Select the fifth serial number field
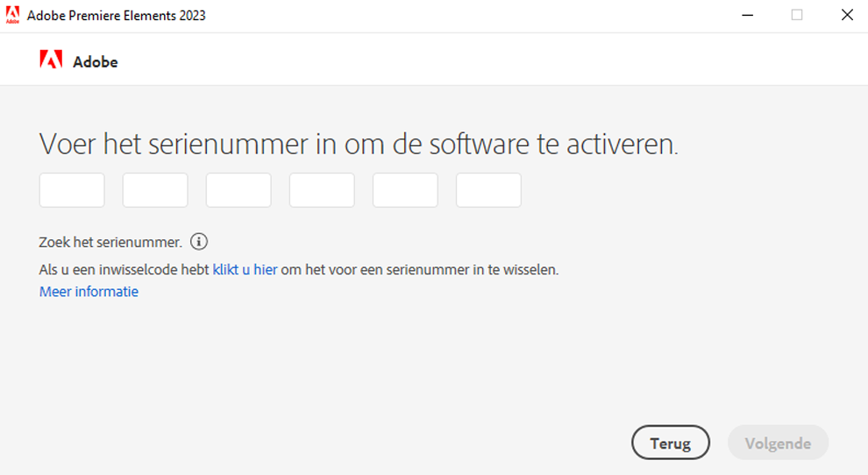The image size is (868, 475). (405, 190)
